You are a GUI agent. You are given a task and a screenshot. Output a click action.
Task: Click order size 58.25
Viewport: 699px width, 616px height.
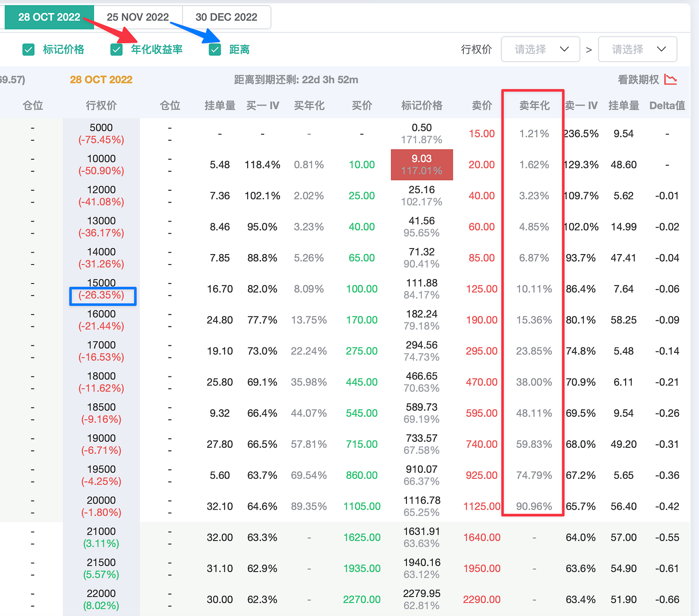point(624,320)
